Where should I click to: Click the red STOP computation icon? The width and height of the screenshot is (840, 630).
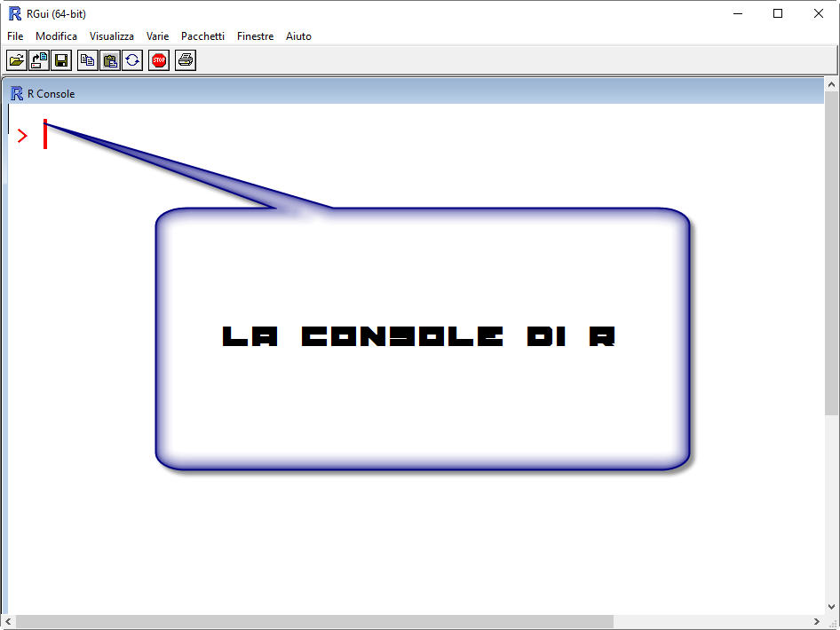click(159, 60)
